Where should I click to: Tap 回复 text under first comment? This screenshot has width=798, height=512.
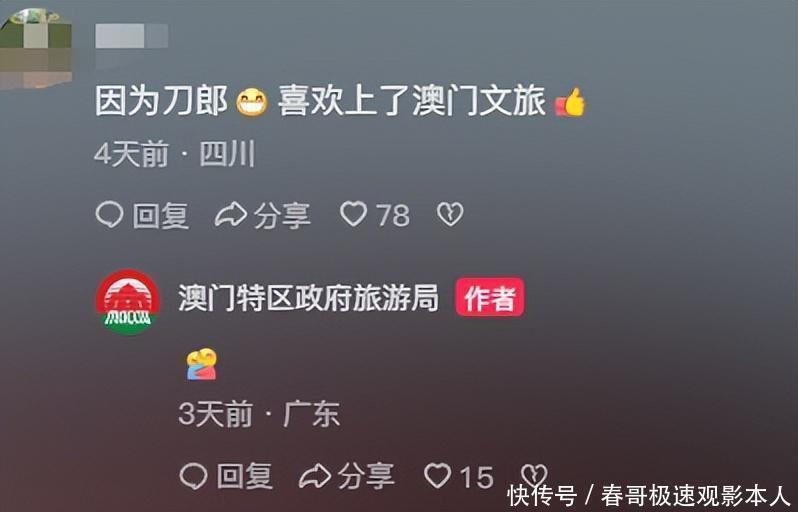pos(161,215)
